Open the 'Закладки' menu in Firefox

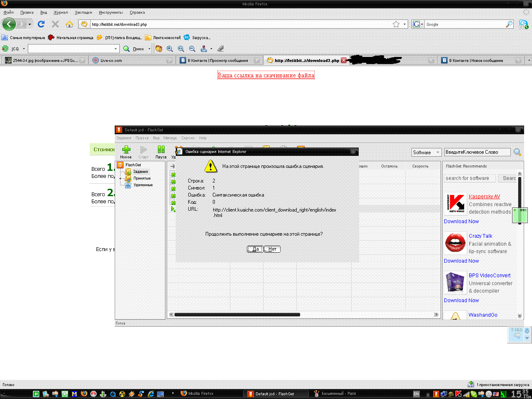tap(83, 12)
